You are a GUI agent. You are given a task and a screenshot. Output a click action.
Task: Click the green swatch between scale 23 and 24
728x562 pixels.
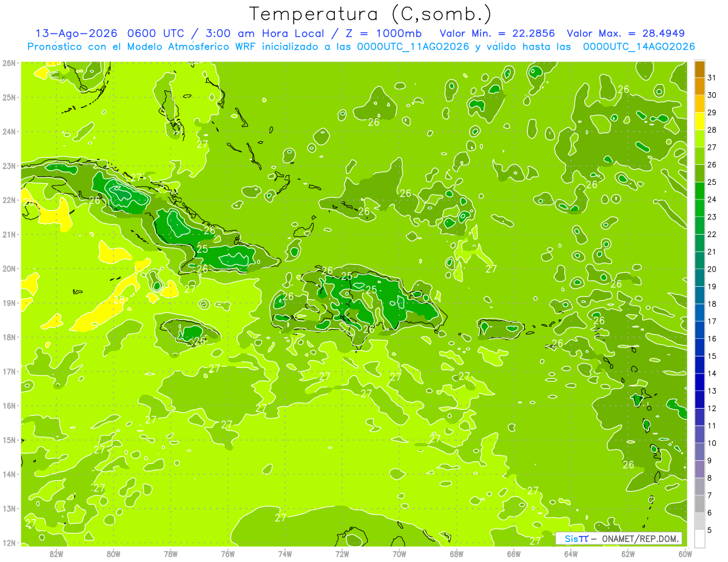[x=699, y=209]
